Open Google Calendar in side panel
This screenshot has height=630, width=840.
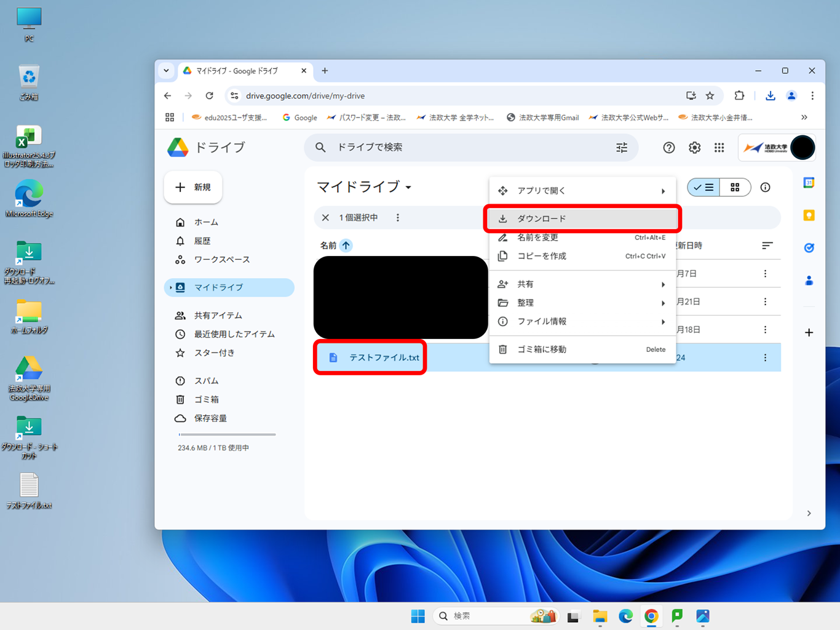point(809,183)
